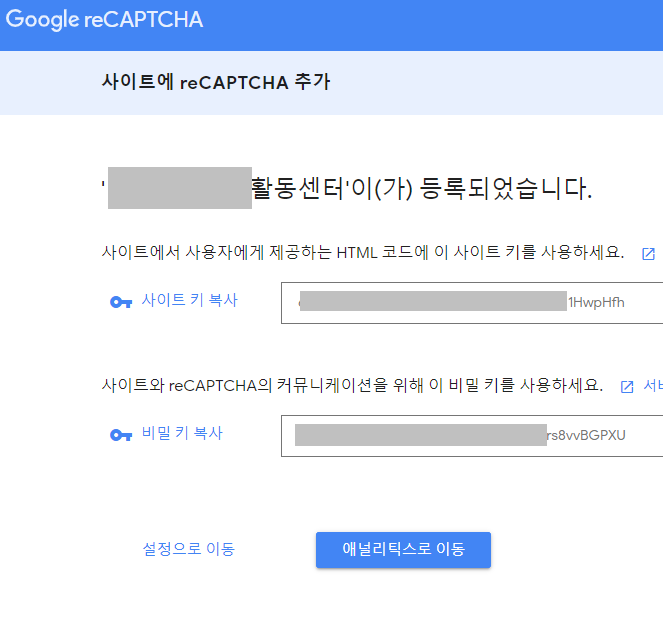
Task: Click the site key field ending 1HwpHfh
Action: [472, 303]
